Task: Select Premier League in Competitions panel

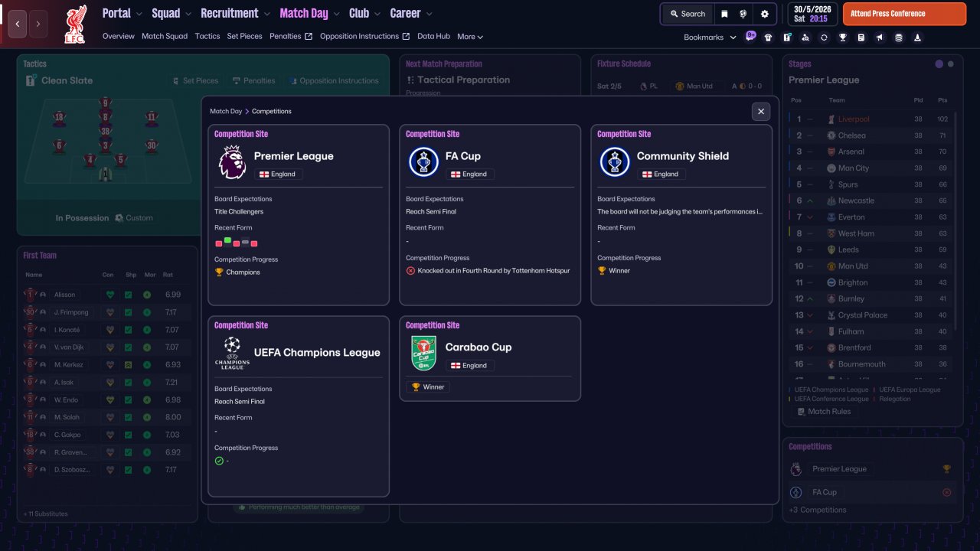Action: tap(839, 469)
